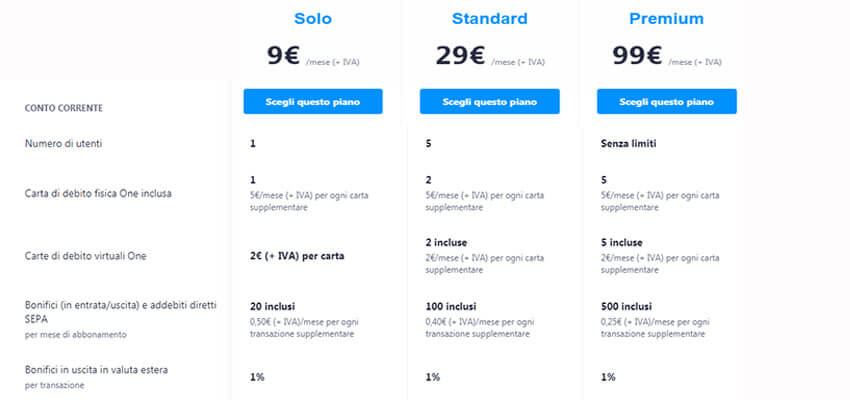Image resolution: width=850 pixels, height=400 pixels.
Task: Select the 'Numero di utenti' row label
Action: (64, 144)
